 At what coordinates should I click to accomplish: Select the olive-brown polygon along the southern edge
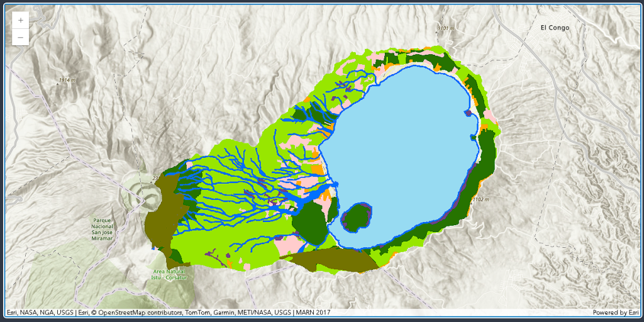[327, 260]
